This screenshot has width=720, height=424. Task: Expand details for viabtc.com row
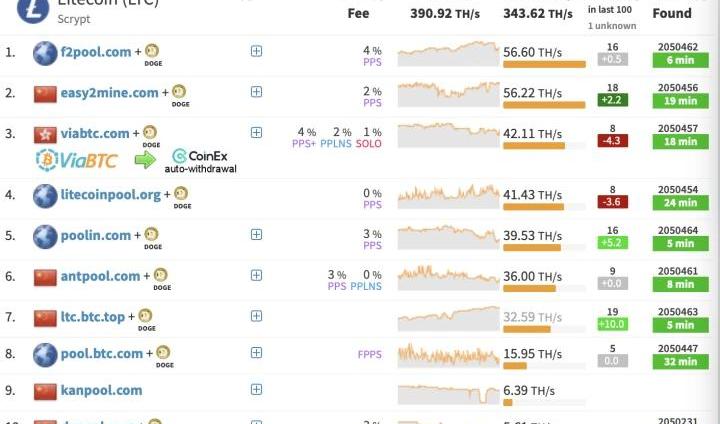tap(256, 133)
